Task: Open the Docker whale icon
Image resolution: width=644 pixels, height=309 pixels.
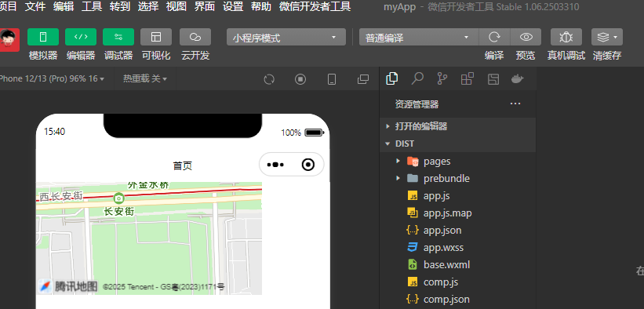Action: 518,78
